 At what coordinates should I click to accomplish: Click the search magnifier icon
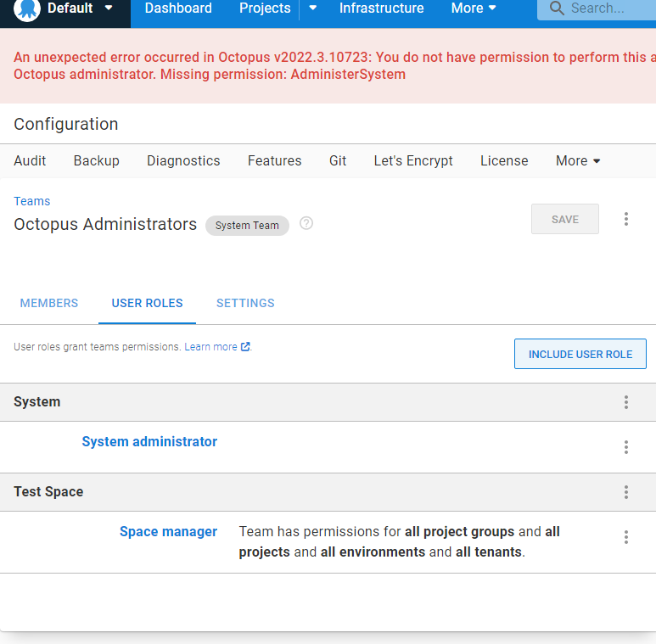click(557, 8)
